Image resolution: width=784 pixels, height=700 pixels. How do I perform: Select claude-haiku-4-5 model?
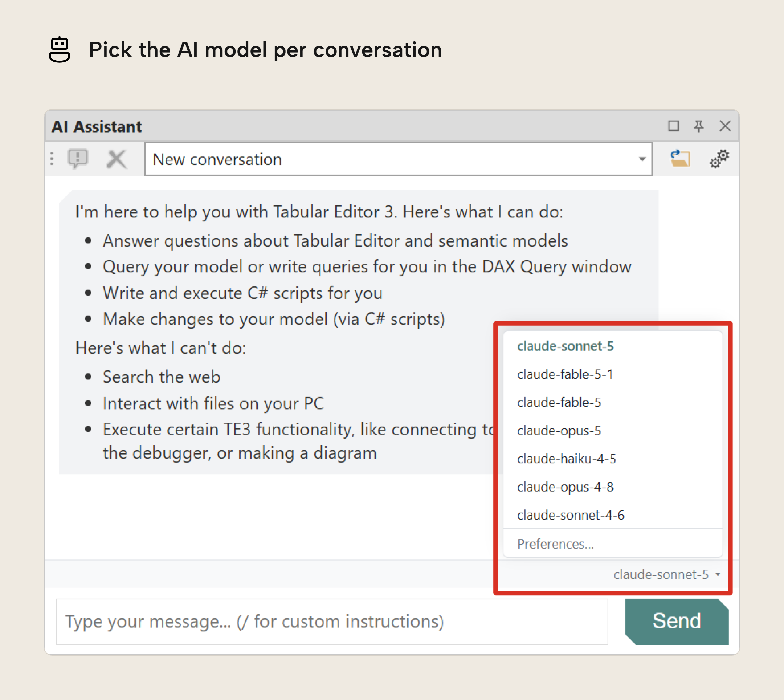click(613, 459)
